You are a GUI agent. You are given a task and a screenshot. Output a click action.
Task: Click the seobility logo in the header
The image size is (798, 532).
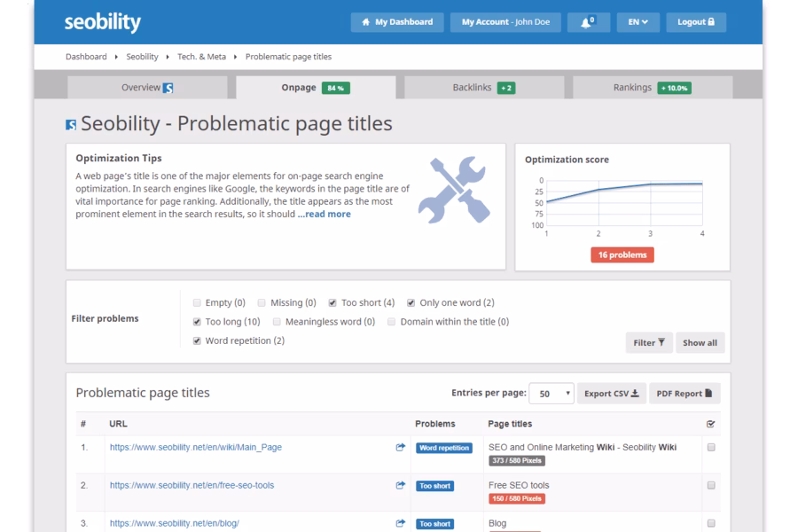(102, 22)
